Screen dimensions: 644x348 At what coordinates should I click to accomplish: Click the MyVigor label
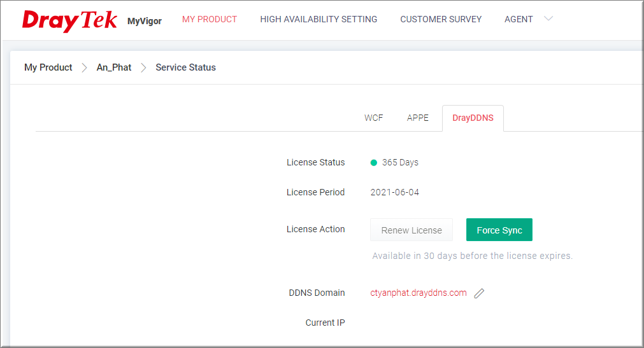click(x=145, y=21)
